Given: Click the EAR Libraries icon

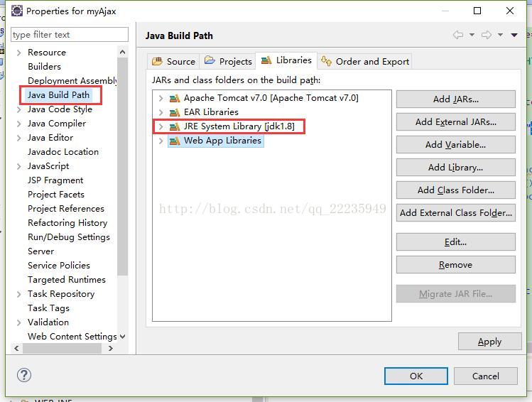Looking at the screenshot, I should pyautogui.click(x=175, y=112).
